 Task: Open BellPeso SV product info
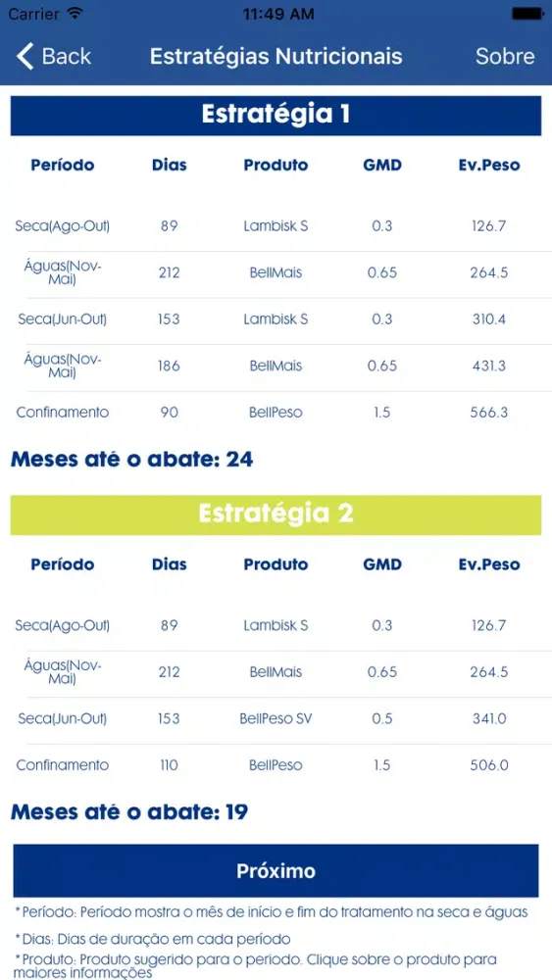(276, 718)
